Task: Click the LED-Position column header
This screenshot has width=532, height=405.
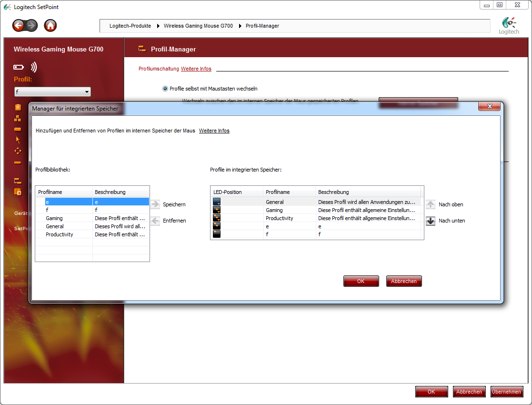Action: 228,192
